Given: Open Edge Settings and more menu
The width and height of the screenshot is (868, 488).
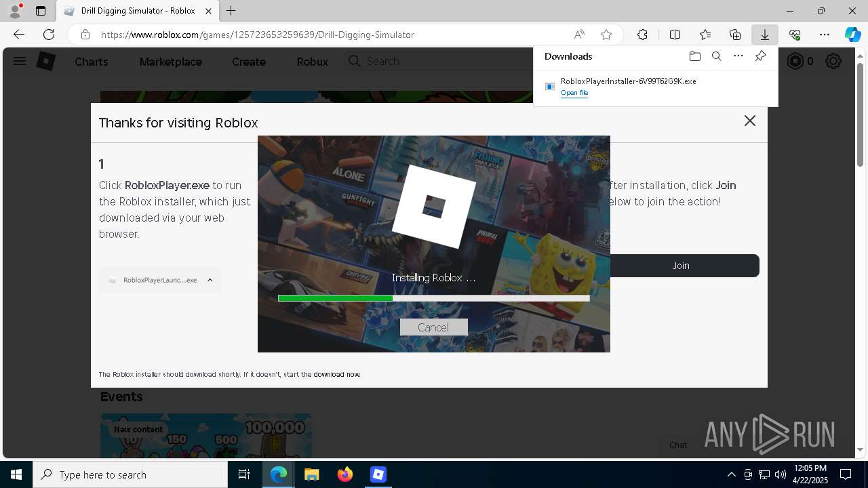Looking at the screenshot, I should (x=825, y=35).
